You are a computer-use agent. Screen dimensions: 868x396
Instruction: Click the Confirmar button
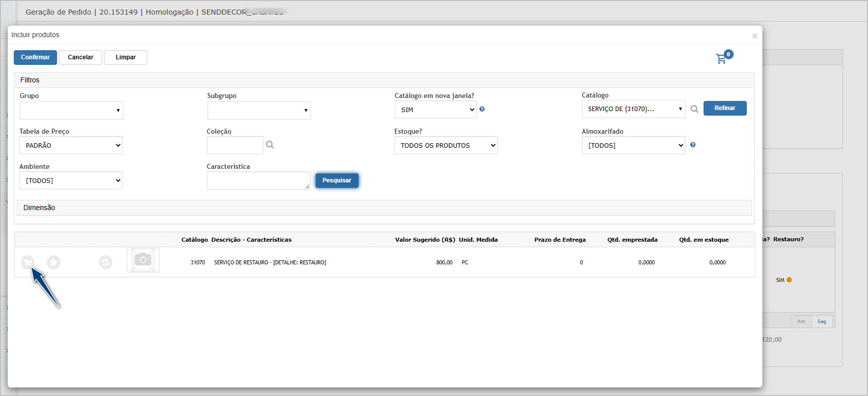35,57
